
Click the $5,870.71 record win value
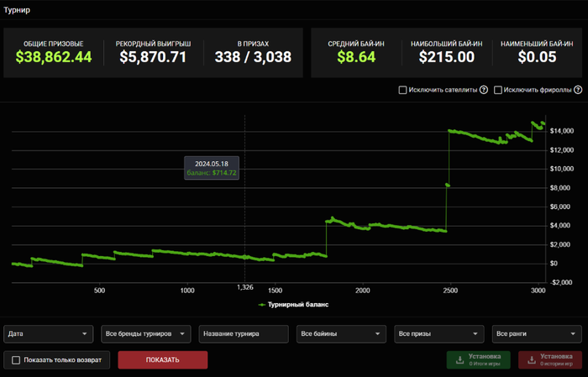coord(153,57)
